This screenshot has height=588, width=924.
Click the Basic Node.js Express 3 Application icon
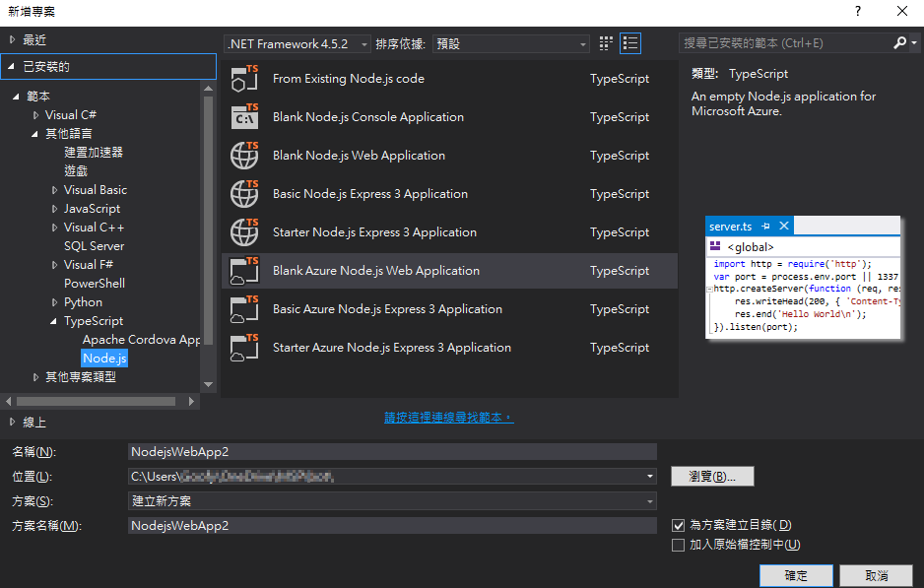[x=244, y=194]
